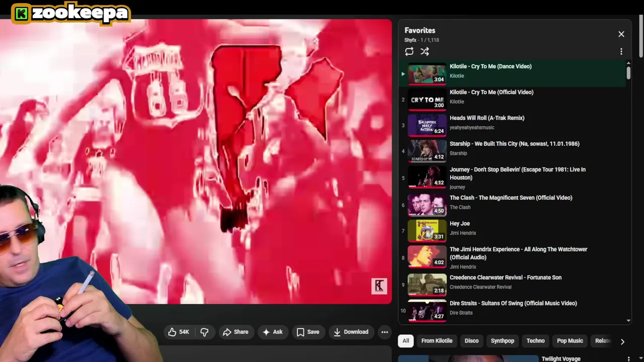
Task: Click playlist scrollbar down arrow
Action: pyautogui.click(x=628, y=320)
